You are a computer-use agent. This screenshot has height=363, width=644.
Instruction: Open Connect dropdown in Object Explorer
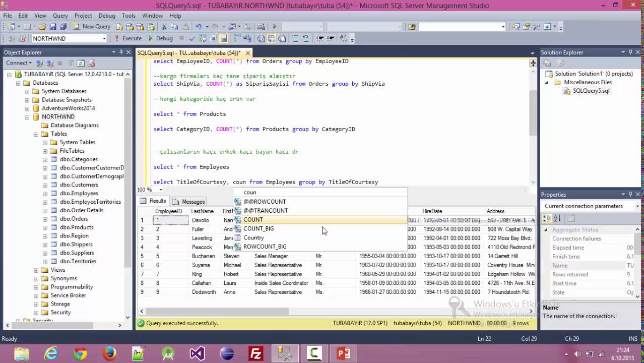tap(19, 63)
